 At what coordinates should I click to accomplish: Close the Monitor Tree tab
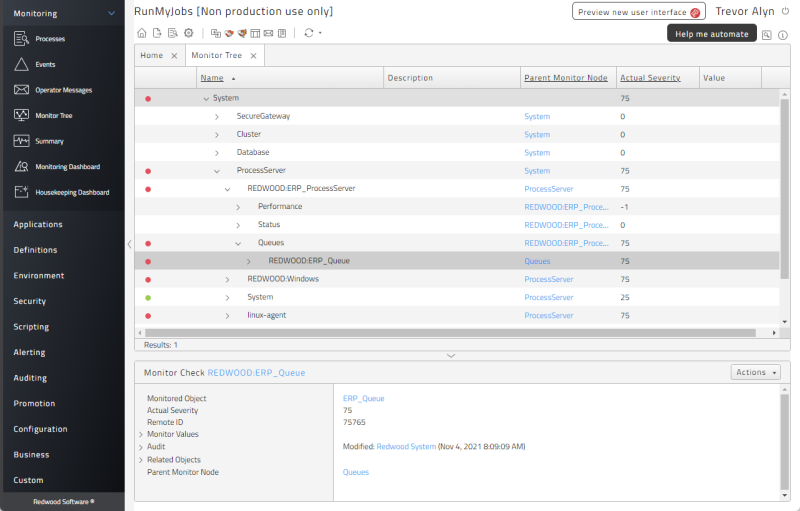254,56
